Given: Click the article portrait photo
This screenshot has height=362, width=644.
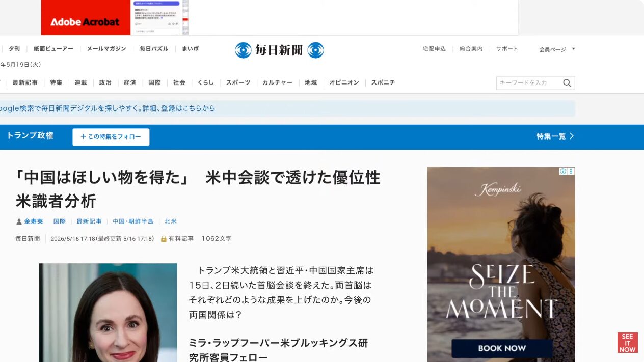Looking at the screenshot, I should (108, 313).
